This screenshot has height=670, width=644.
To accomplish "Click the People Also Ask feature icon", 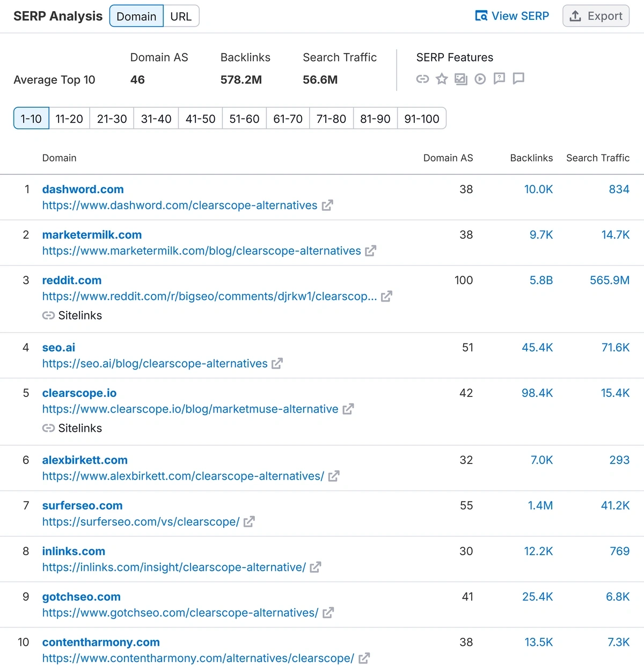I will (499, 79).
